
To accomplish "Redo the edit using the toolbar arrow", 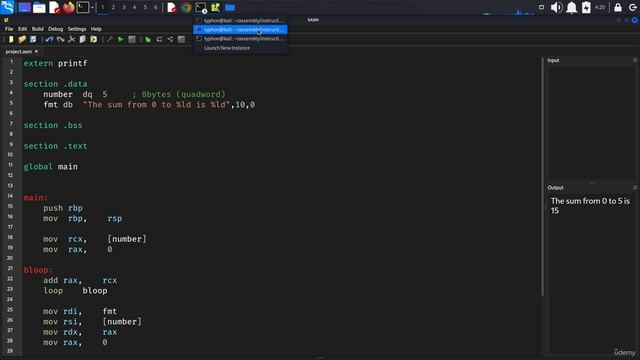I will [x=60, y=39].
